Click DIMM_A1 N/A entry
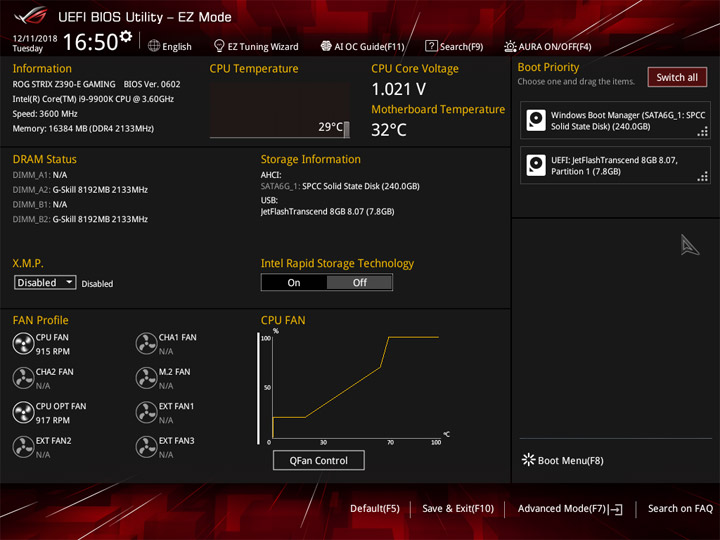This screenshot has width=720, height=540. coord(39,175)
